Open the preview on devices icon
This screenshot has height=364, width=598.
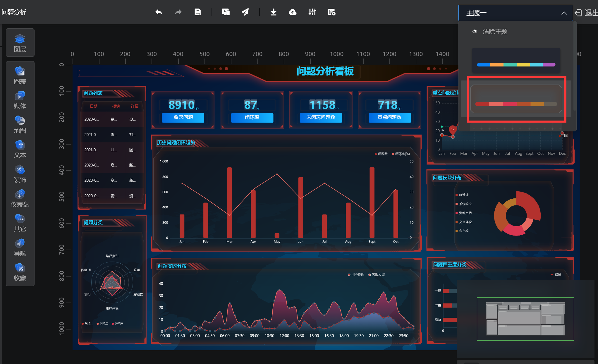click(226, 12)
